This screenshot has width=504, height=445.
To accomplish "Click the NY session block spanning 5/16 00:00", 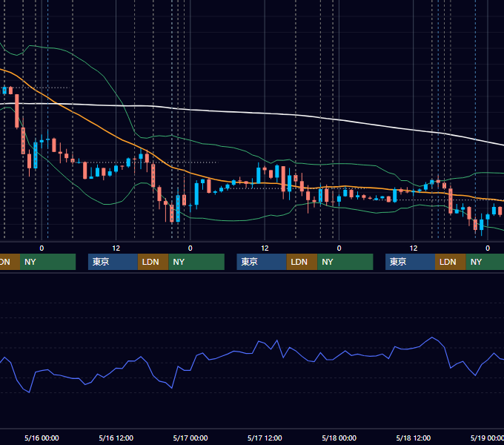I will pyautogui.click(x=48, y=262).
